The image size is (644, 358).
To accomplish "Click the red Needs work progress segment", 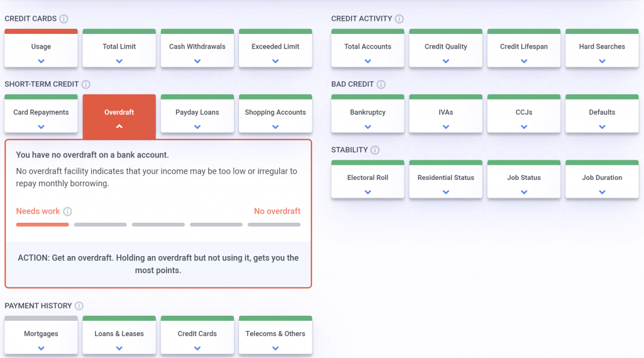I will click(42, 225).
